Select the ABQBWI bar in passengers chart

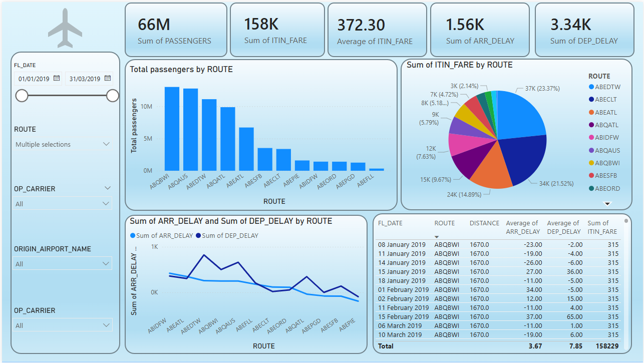tap(172, 129)
